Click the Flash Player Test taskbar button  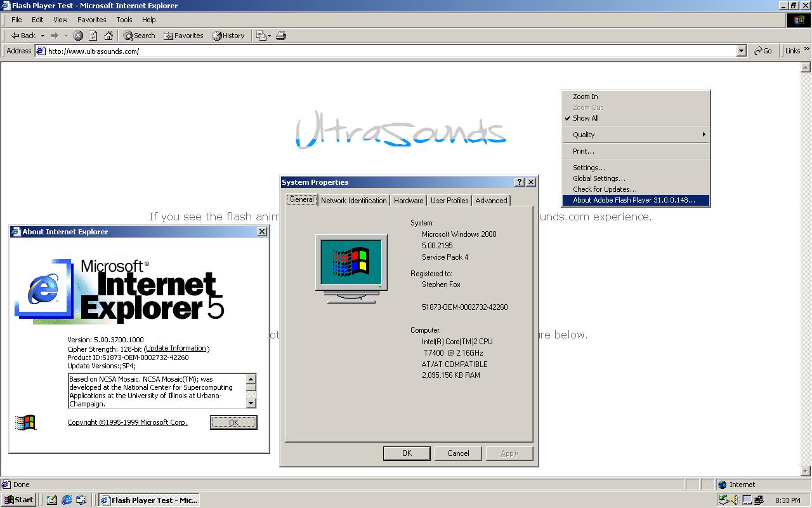tap(149, 500)
